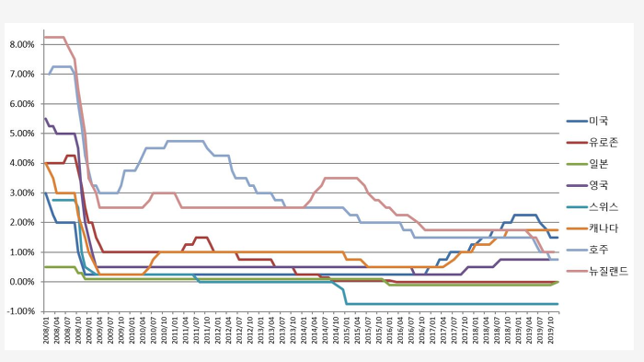Click the 2019/04 x-axis date label

coord(529,330)
